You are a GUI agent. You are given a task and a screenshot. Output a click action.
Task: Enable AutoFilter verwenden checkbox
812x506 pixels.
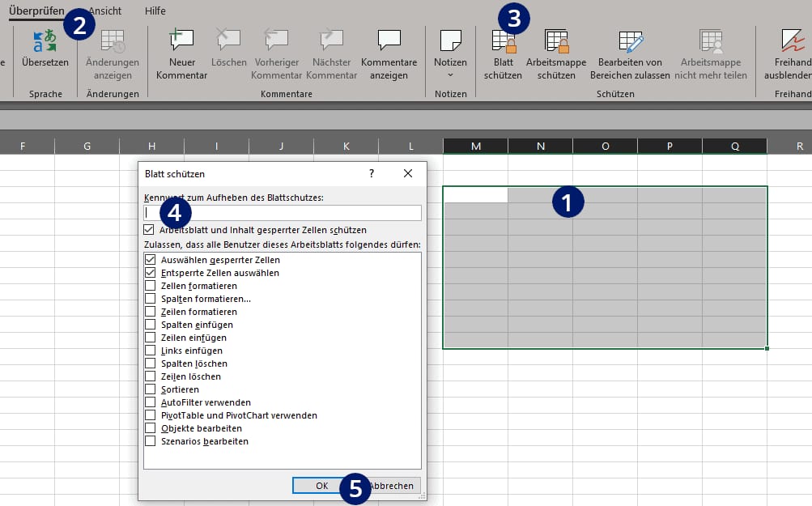(151, 402)
